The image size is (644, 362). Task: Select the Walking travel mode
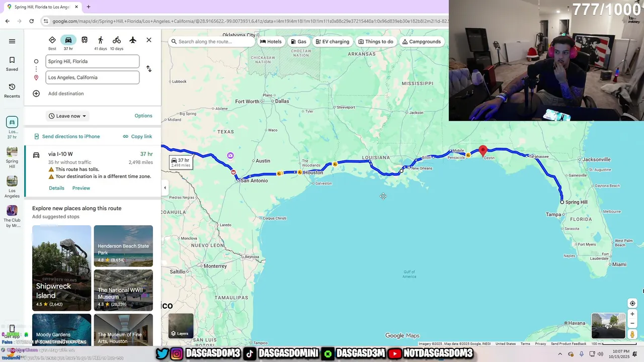tap(101, 43)
